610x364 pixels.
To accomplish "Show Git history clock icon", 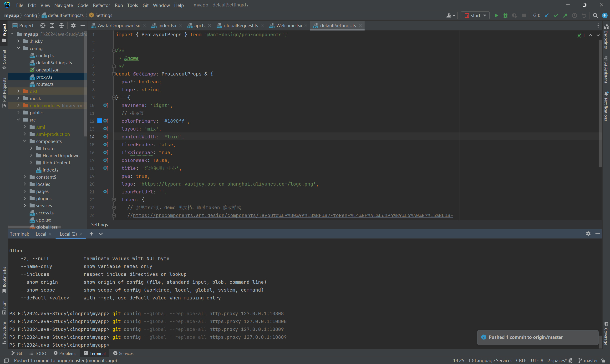I will [x=574, y=15].
